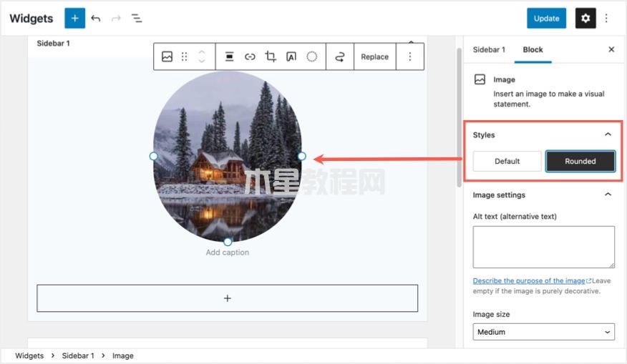Click the Image block type icon in toolbar
This screenshot has height=364, width=627.
coord(167,56)
